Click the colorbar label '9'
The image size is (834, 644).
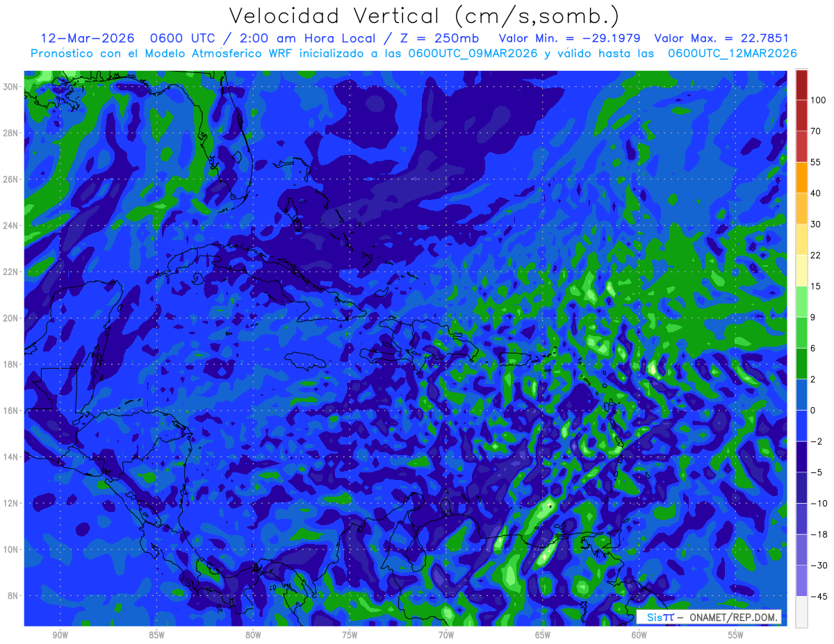(813, 317)
